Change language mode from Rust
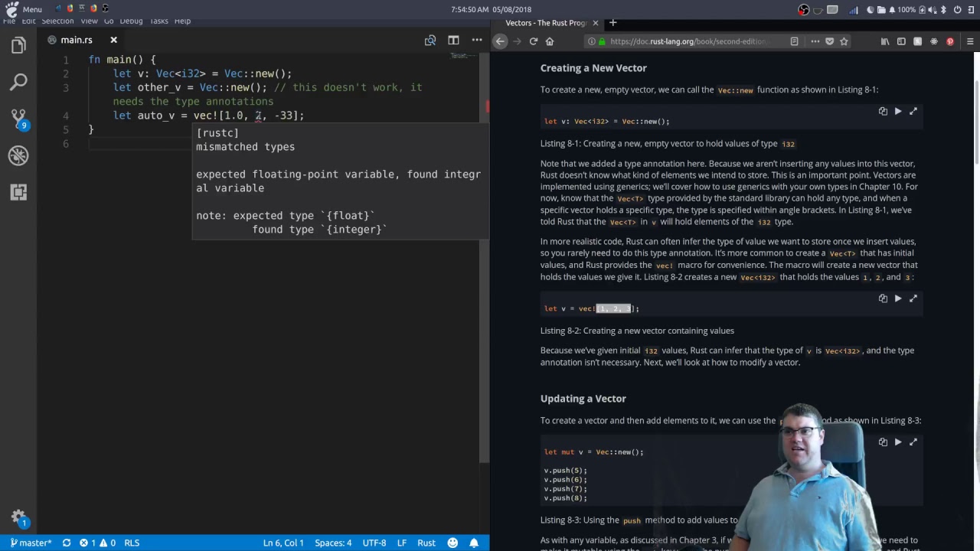980x551 pixels. point(426,543)
